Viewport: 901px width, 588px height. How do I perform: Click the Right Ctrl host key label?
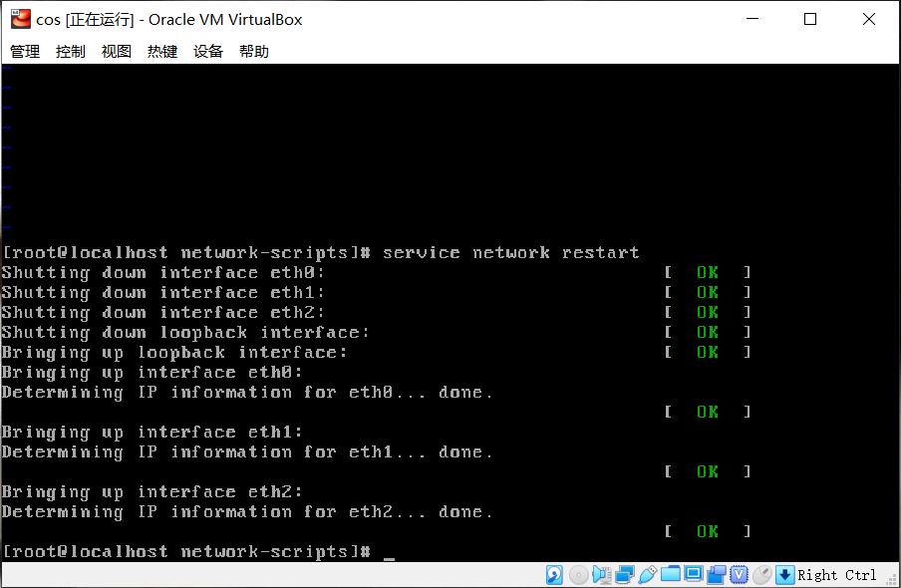click(839, 575)
